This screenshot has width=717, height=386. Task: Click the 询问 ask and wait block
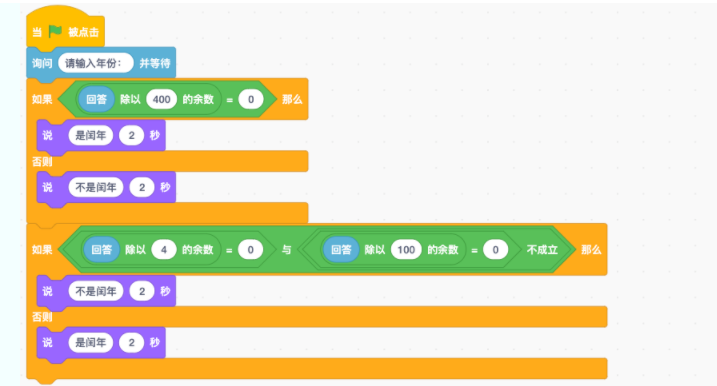point(42,63)
